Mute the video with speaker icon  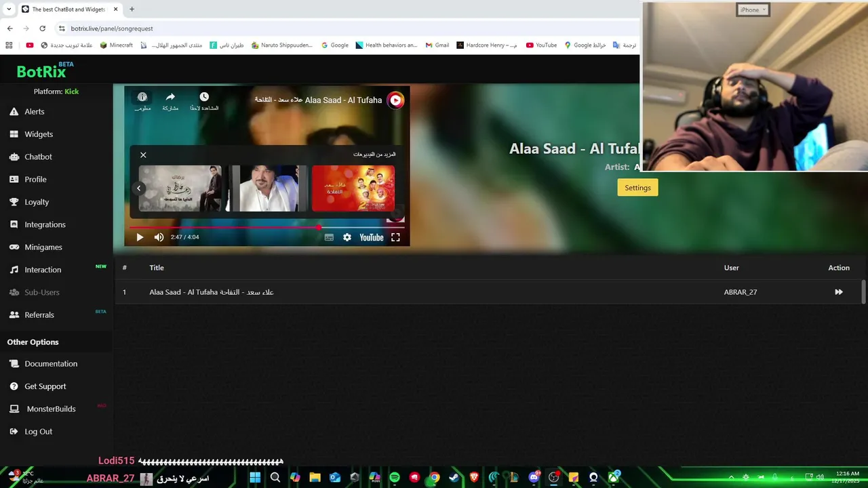click(x=159, y=237)
